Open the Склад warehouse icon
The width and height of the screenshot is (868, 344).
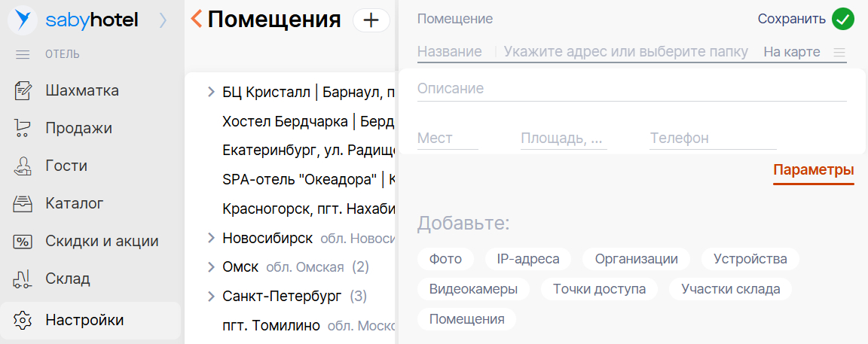(23, 279)
